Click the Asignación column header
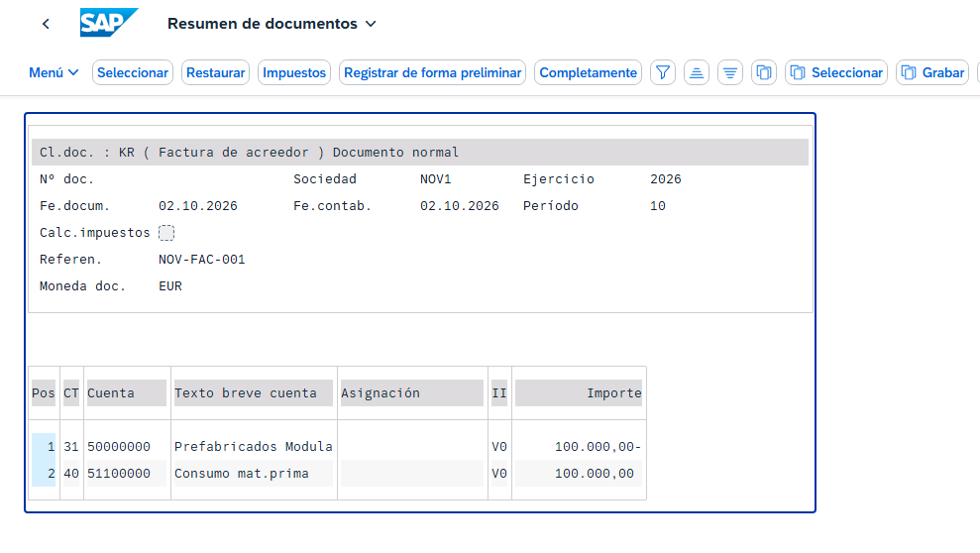The width and height of the screenshot is (980, 553). pyautogui.click(x=412, y=393)
